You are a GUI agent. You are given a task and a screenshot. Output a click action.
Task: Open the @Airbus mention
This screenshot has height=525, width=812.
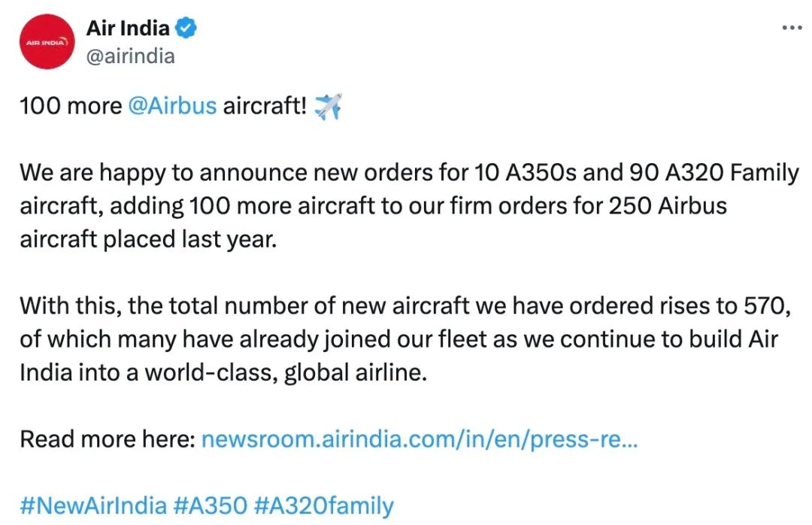[172, 106]
